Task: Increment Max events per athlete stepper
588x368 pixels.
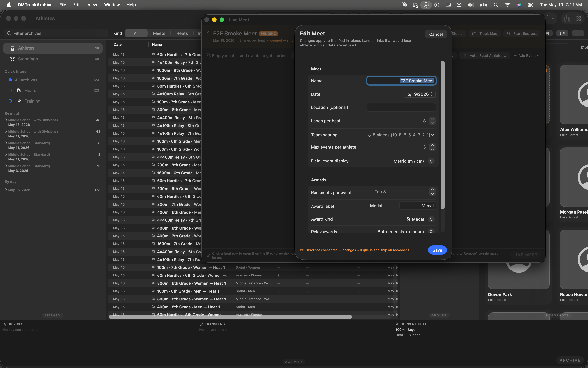Action: pyautogui.click(x=432, y=145)
